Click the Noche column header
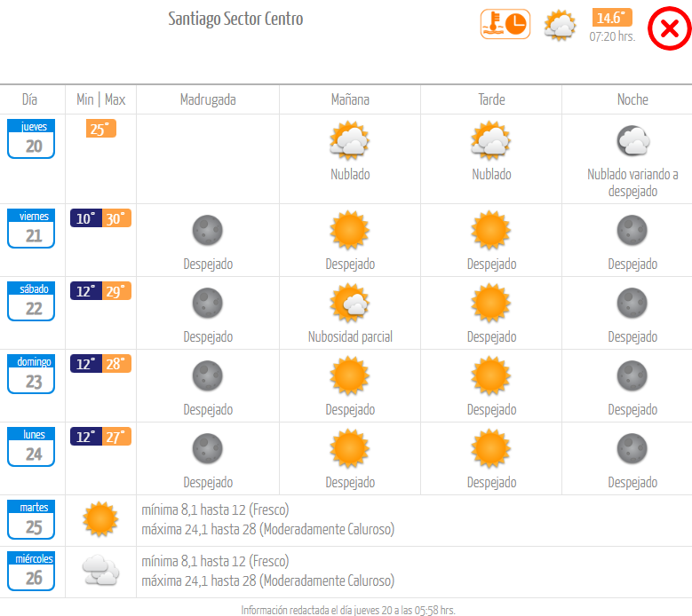692x616 pixels. [x=632, y=99]
